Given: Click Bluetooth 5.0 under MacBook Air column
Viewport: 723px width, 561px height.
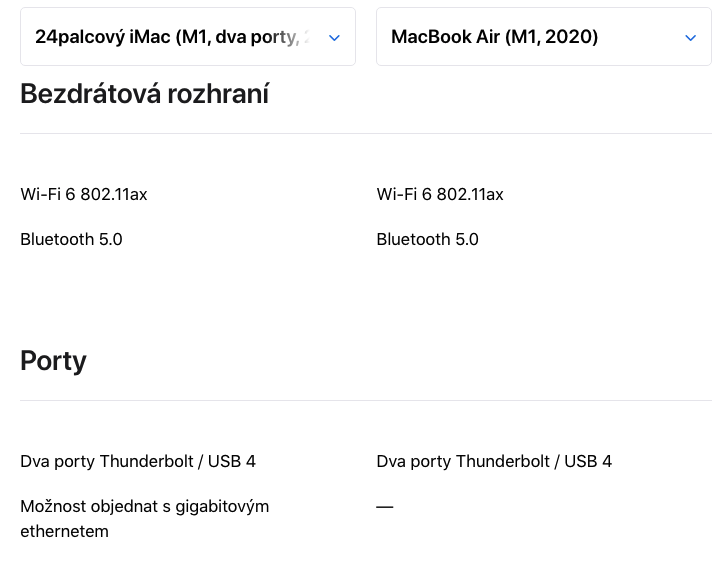Looking at the screenshot, I should pos(428,239).
